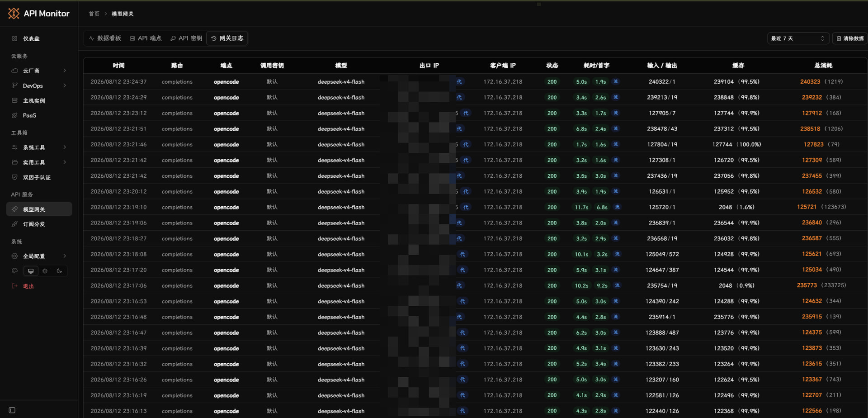The height and width of the screenshot is (418, 868).
Task: Click stream 流 badge in 23:17:06 row
Action: 618,285
